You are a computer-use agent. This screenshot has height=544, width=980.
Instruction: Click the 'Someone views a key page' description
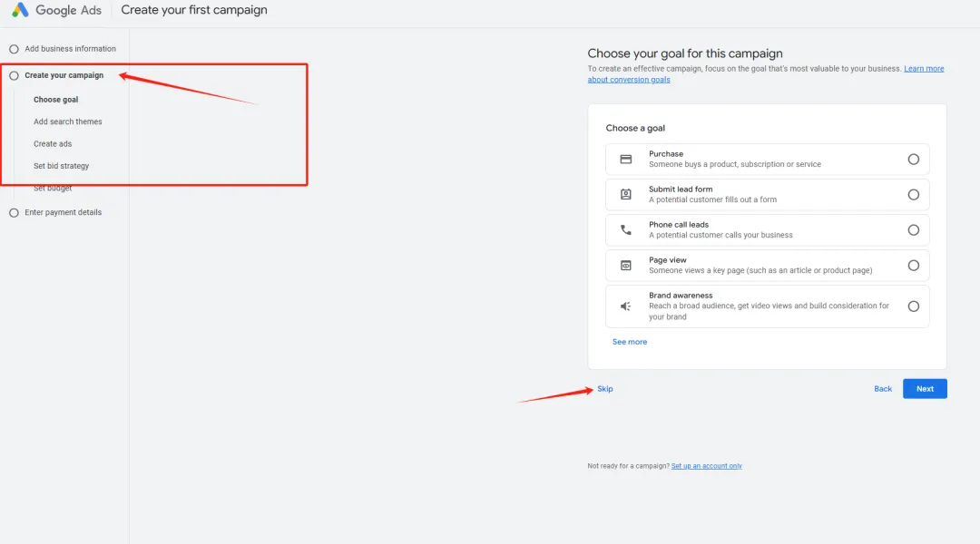[x=760, y=270]
